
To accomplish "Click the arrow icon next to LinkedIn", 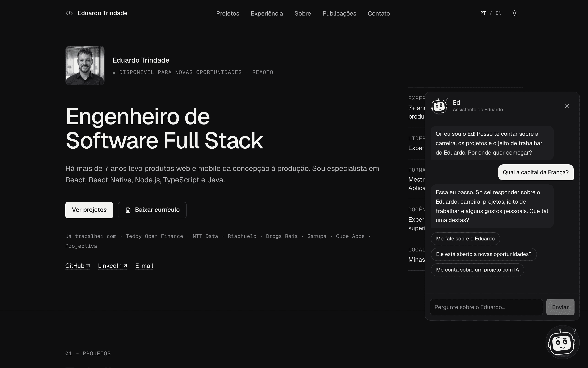I will 125,266.
